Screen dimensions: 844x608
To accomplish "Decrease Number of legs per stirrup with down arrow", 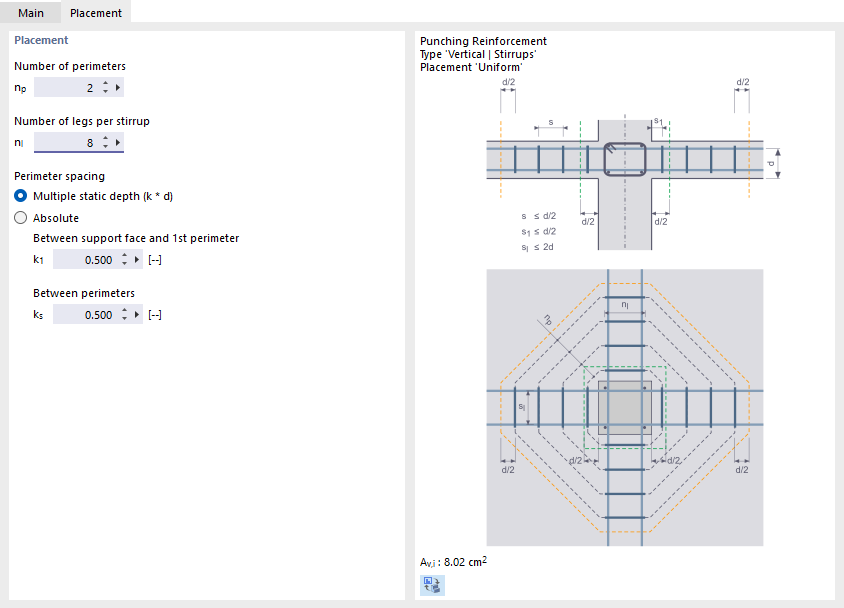I will (x=105, y=146).
